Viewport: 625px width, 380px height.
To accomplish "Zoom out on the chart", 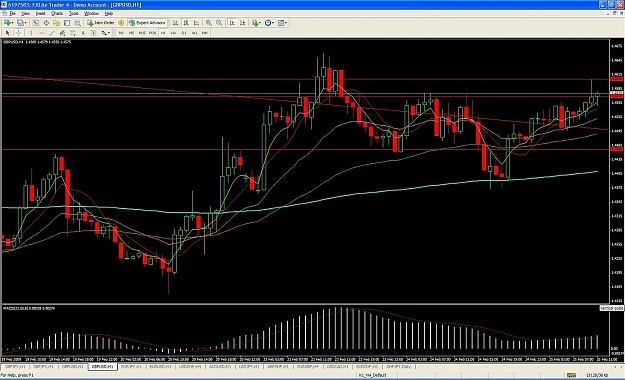I will [x=219, y=23].
